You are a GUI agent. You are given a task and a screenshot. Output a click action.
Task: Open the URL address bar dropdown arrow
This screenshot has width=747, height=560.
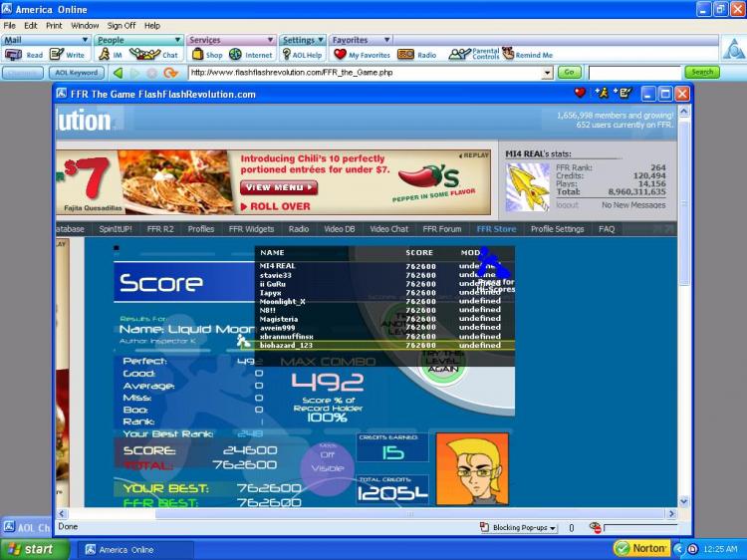point(548,73)
